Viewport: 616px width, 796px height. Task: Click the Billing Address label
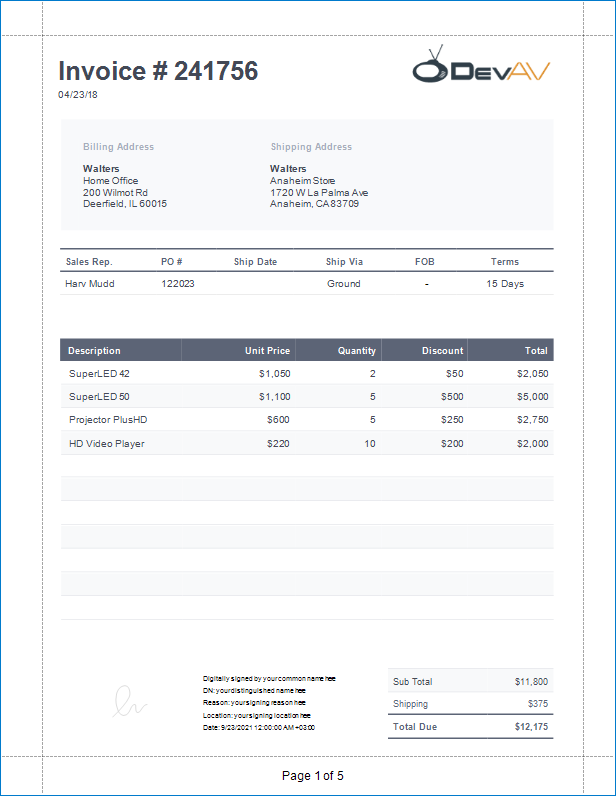point(118,147)
